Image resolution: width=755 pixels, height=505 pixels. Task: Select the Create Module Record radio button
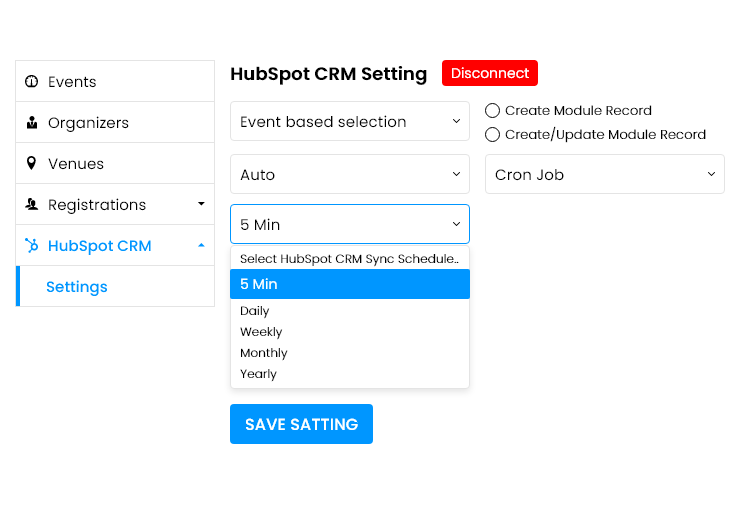click(492, 110)
